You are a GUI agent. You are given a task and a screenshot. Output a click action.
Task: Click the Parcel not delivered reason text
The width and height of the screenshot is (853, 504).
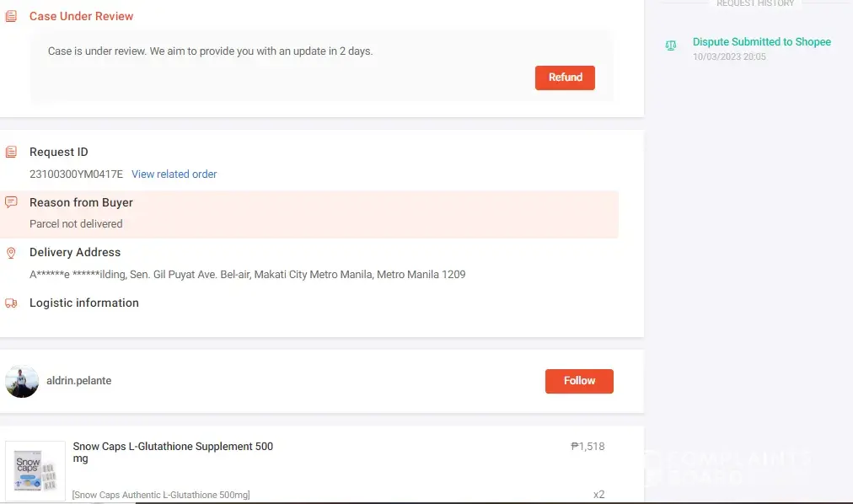click(x=76, y=224)
